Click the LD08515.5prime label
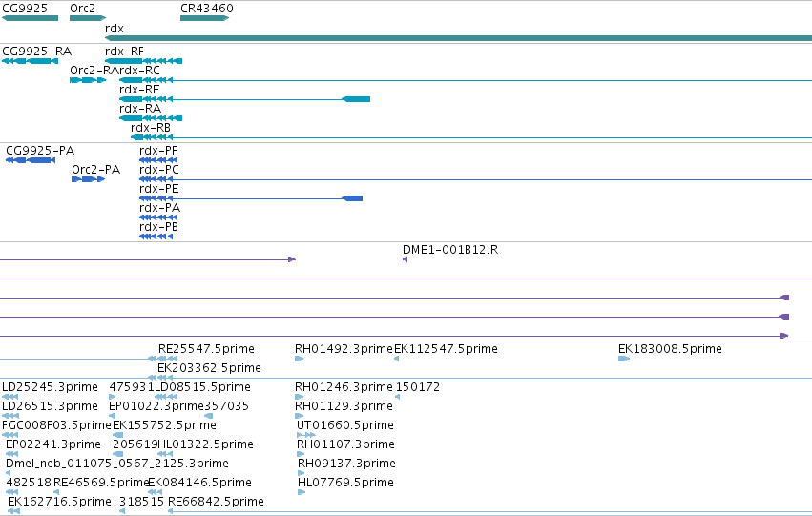The image size is (812, 516). [202, 387]
